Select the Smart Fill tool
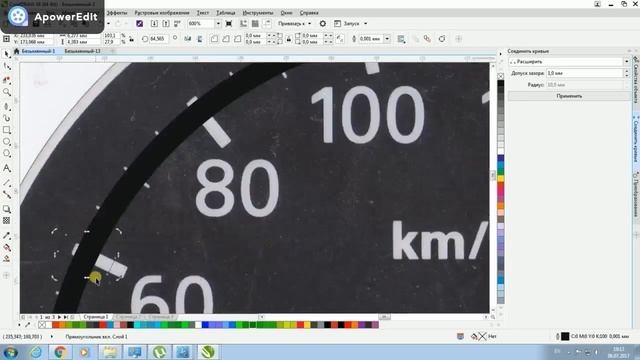 [7, 259]
